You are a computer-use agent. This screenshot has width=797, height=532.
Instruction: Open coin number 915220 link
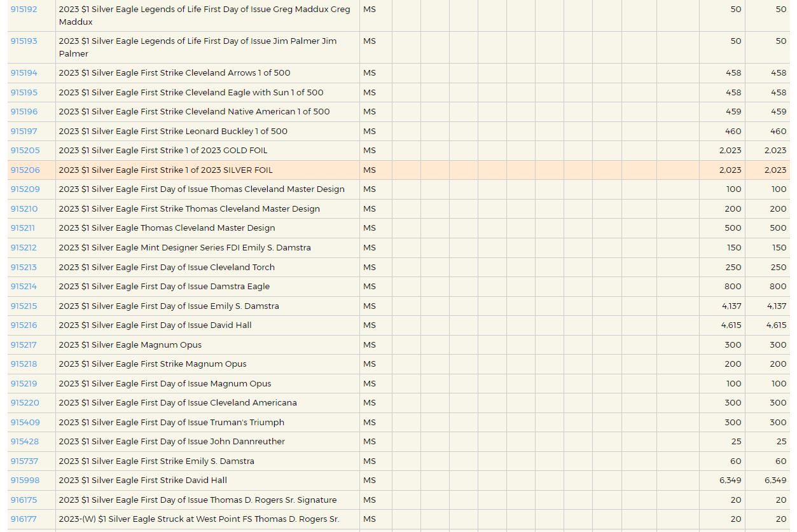coord(25,403)
